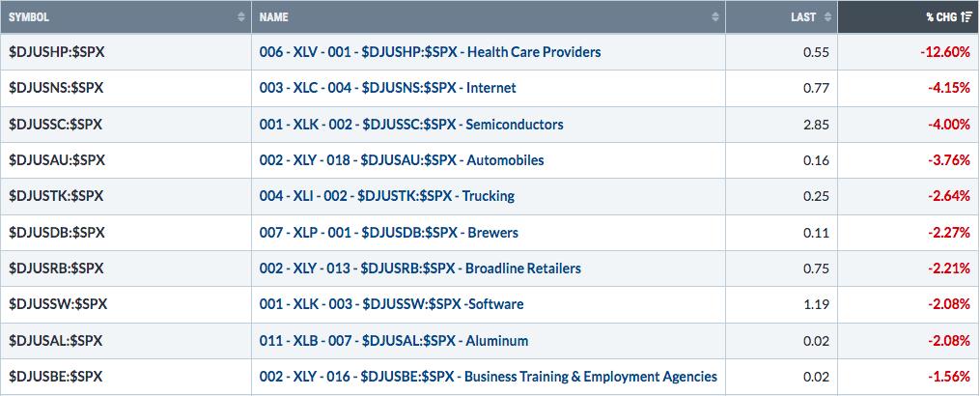Select the $DJUSHP:$SPX symbol cell
980x396 pixels.
(x=126, y=52)
